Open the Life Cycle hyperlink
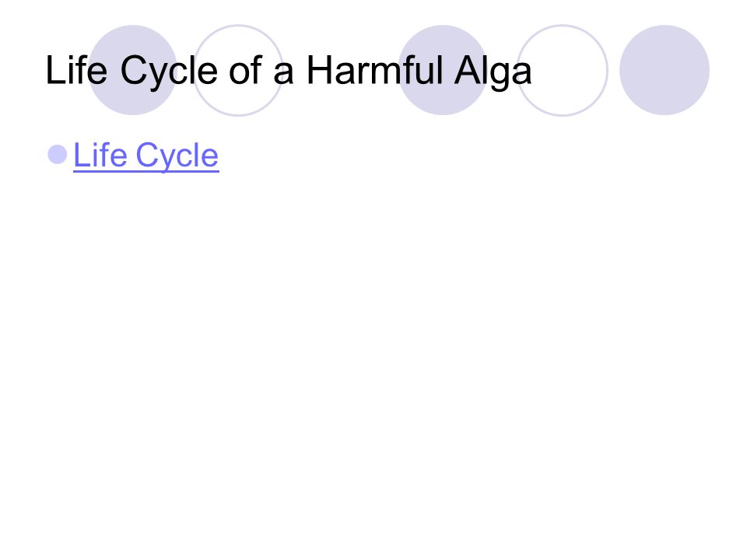 [x=146, y=156]
